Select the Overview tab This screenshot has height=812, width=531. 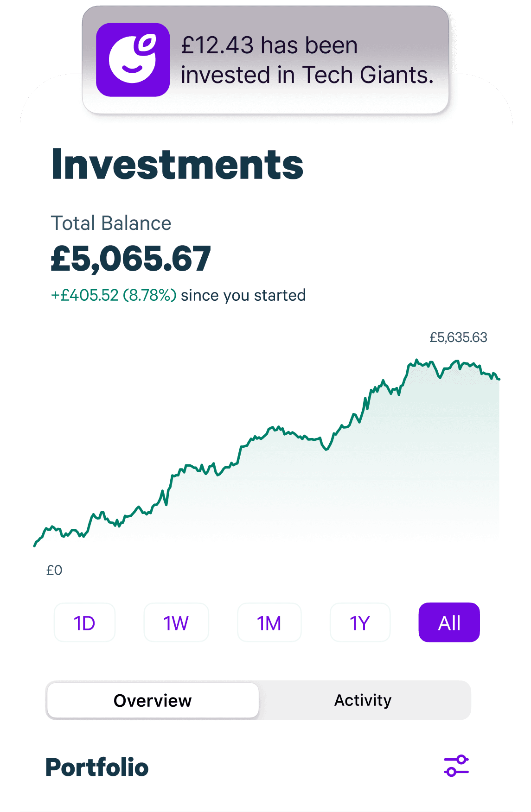click(x=152, y=700)
